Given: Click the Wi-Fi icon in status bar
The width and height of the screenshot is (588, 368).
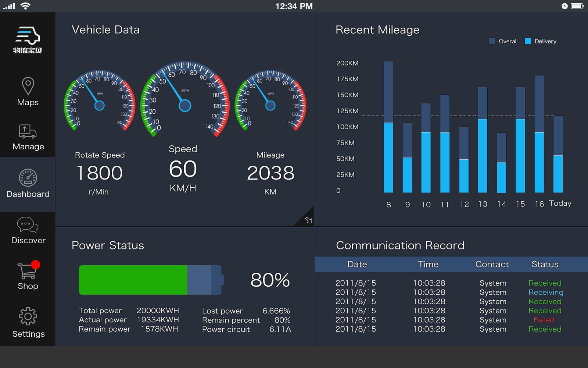Looking at the screenshot, I should click(25, 6).
